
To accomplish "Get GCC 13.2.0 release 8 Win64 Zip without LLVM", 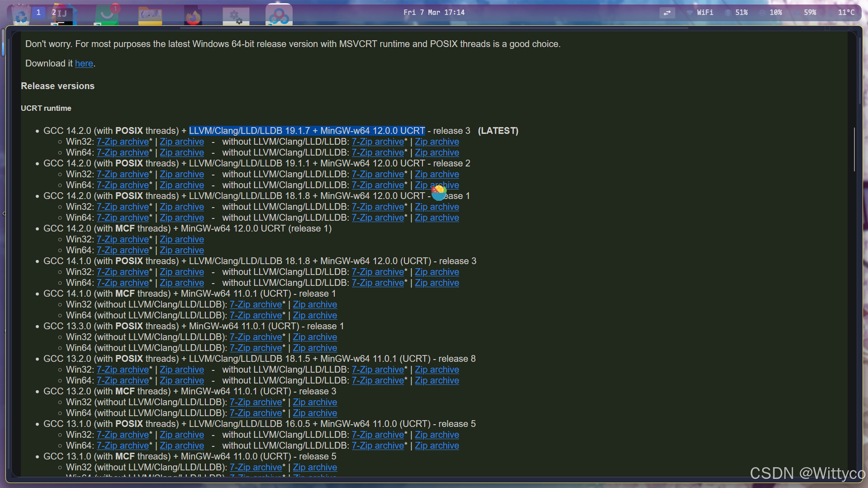I will (x=437, y=380).
